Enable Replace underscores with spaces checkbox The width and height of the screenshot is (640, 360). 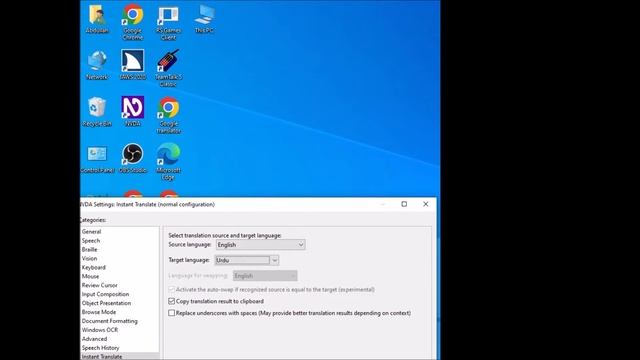[x=171, y=313]
